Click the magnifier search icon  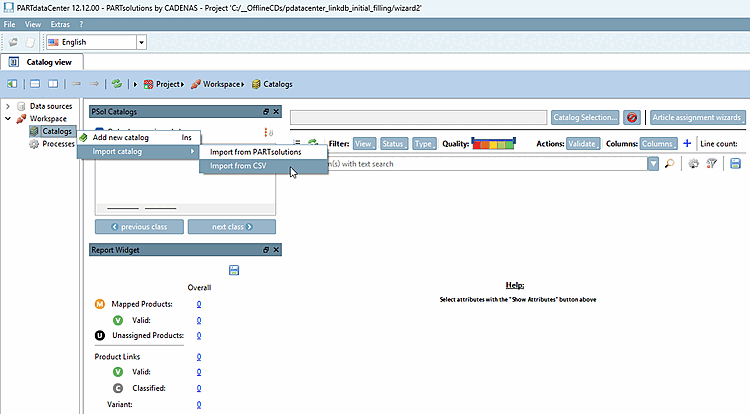(x=670, y=164)
